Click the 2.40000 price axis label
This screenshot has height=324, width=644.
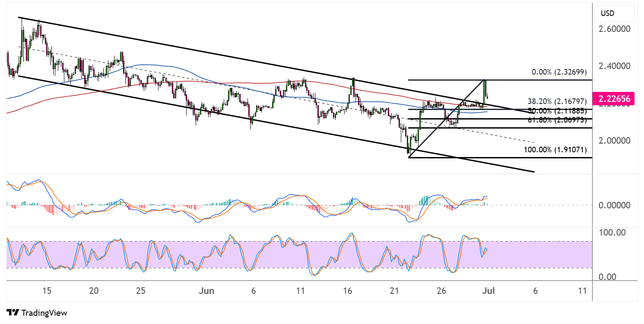(615, 66)
